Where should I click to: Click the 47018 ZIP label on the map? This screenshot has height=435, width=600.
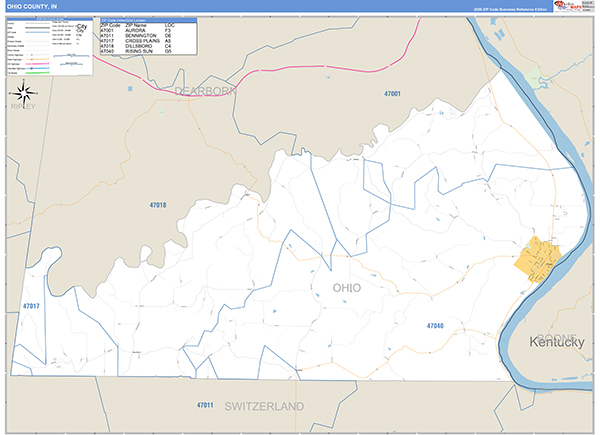point(158,205)
